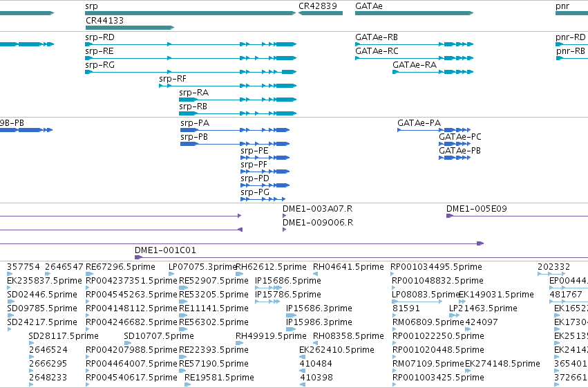This screenshot has width=588, height=388.
Task: Click the DME1-009O06.R clone label
Action: pyautogui.click(x=318, y=223)
